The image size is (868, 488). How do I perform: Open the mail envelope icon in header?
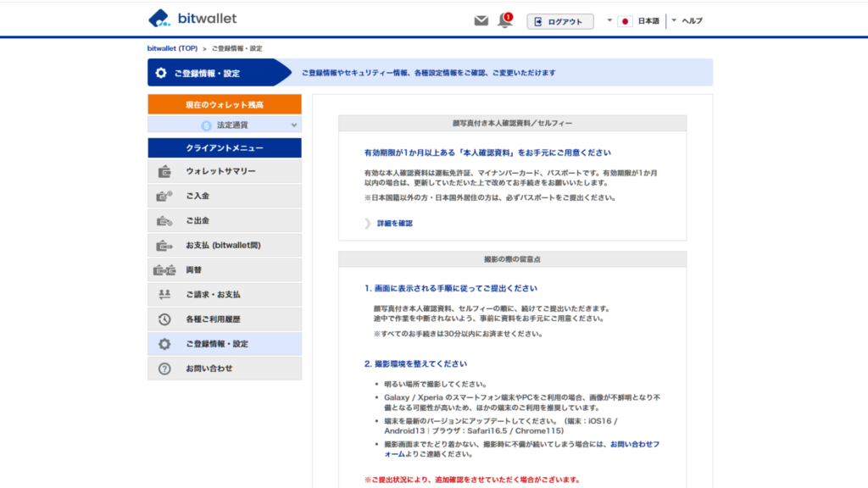pos(481,20)
